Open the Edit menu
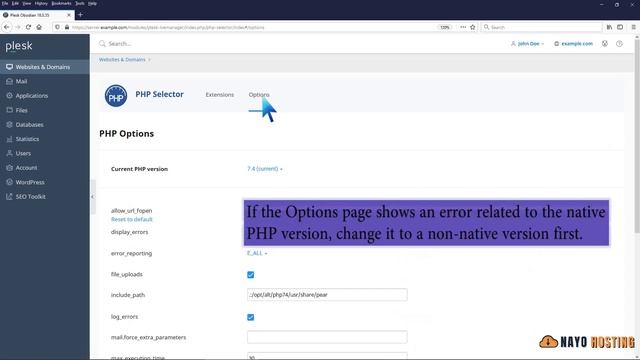The width and height of the screenshot is (640, 360). point(15,3)
